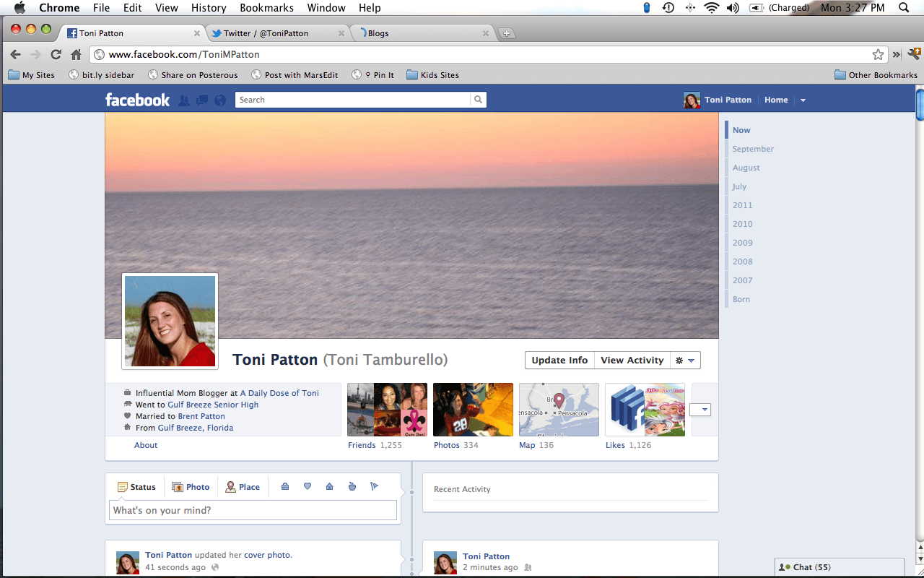Open the Chat (55) bar

coord(839,567)
